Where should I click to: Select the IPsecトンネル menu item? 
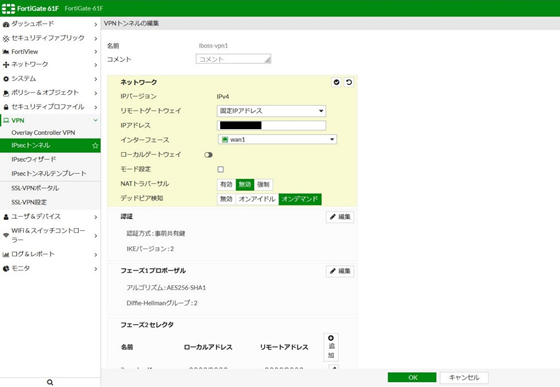50,146
